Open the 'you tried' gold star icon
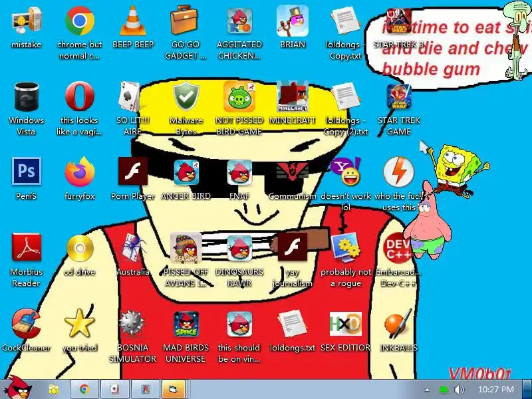This screenshot has height=399, width=532. [79, 324]
